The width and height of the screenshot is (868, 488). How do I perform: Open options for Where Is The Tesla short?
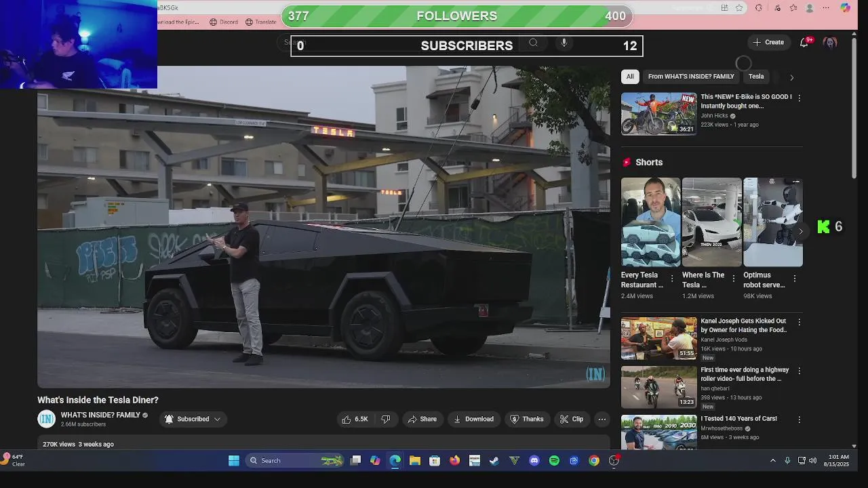(733, 279)
